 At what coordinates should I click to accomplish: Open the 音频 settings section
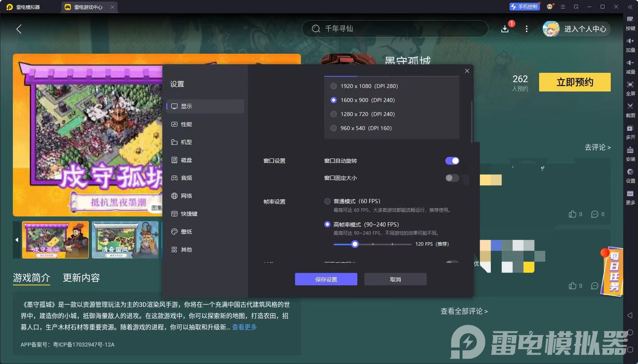[205, 178]
